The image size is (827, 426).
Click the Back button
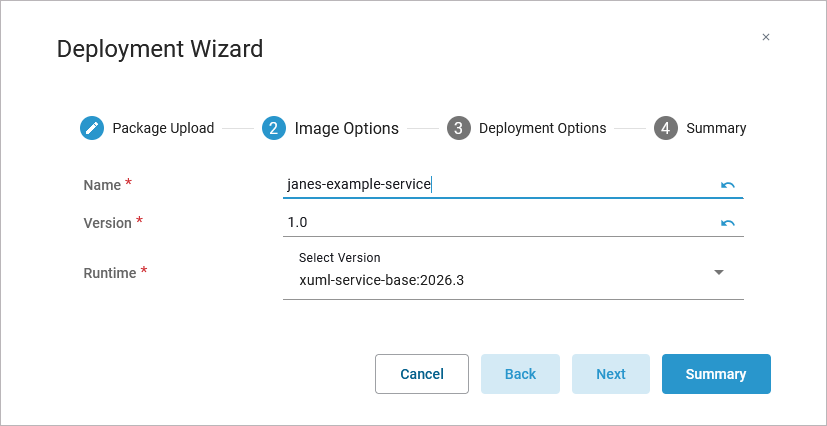tap(520, 374)
